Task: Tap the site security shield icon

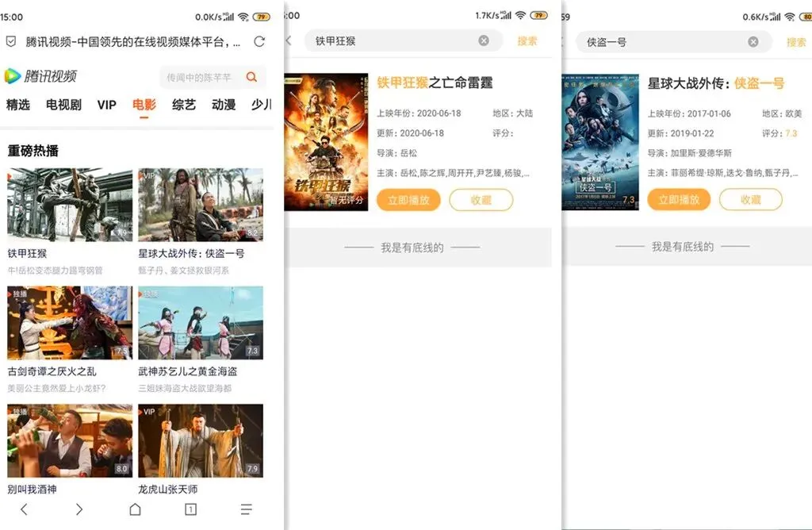Action: 11,41
